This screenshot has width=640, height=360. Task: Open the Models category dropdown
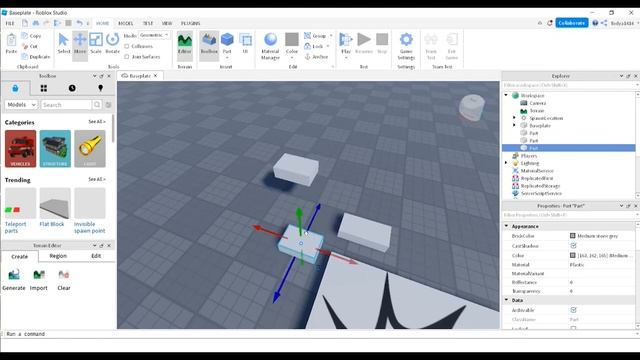click(21, 105)
